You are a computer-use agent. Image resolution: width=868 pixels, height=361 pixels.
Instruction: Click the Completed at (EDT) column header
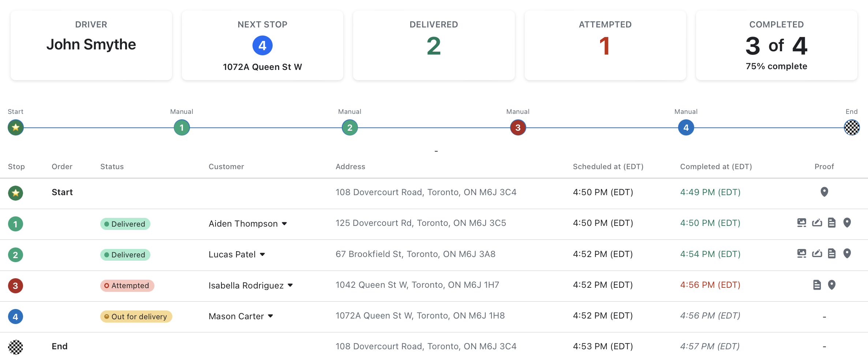[x=716, y=167]
